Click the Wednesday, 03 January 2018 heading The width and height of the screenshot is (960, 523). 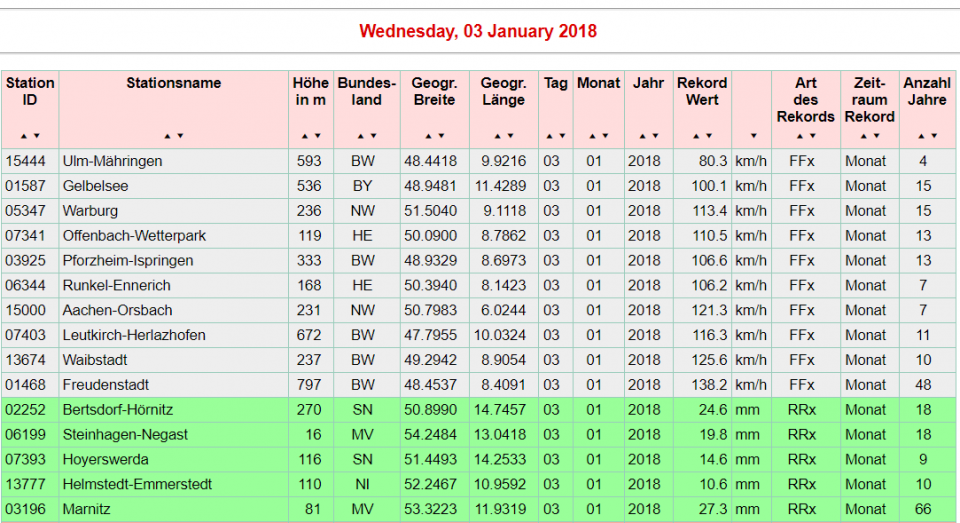point(478,31)
